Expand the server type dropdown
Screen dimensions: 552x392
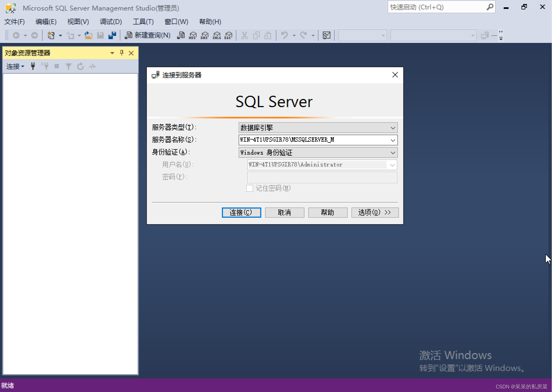click(x=393, y=128)
